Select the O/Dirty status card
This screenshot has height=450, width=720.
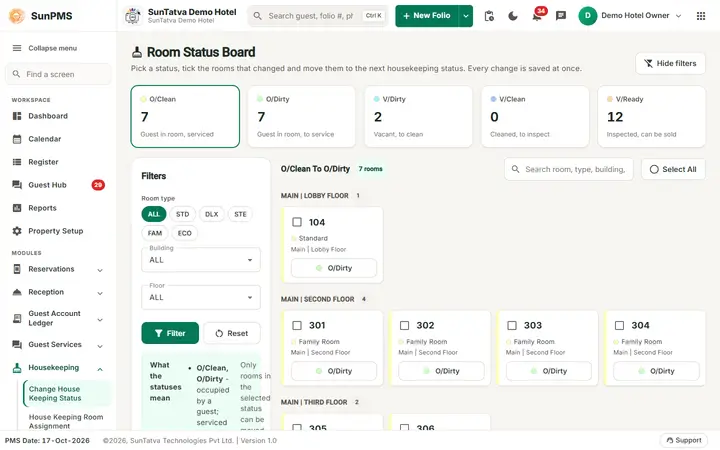302,116
